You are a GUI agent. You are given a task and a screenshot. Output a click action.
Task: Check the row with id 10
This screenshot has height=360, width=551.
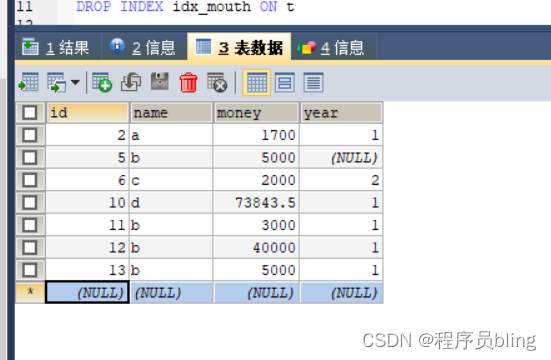pos(30,202)
